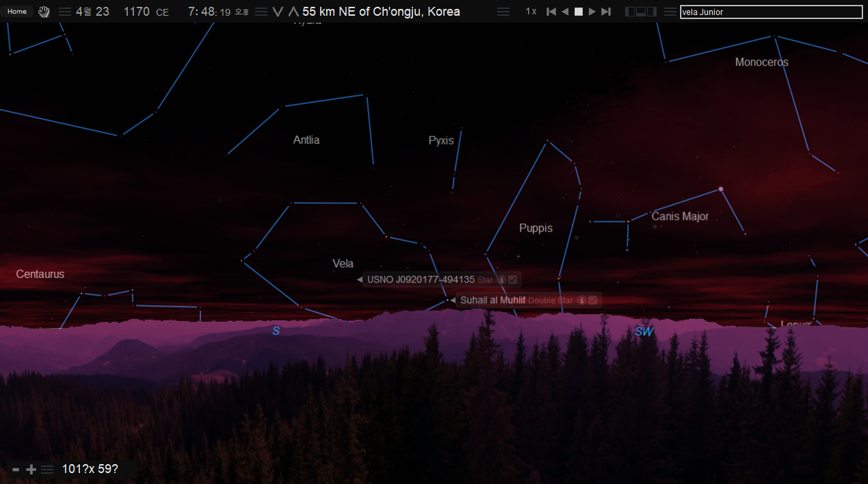Click the S compass direction marker
Image resolution: width=868 pixels, height=484 pixels.
tap(276, 331)
